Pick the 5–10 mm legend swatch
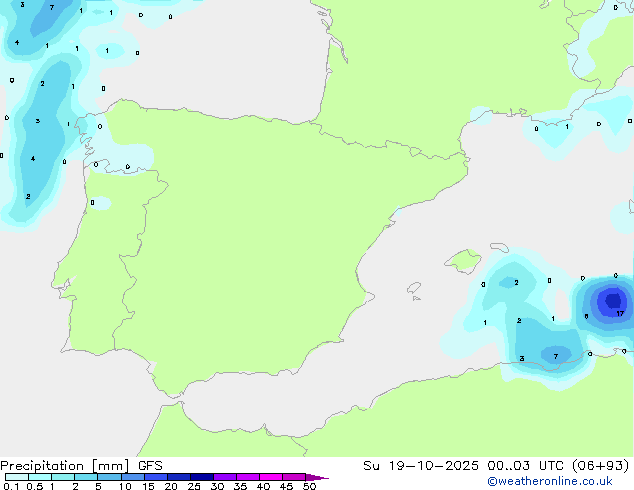Screen dimensions: 634x490 [109, 477]
